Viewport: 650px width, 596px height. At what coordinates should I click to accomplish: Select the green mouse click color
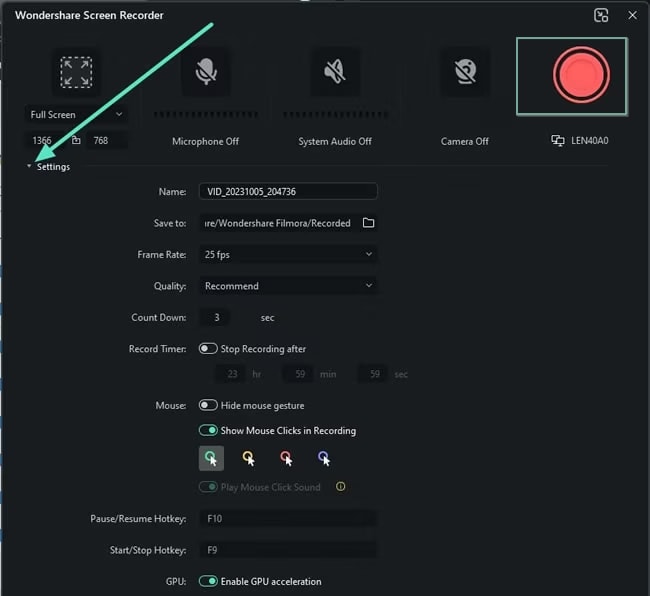coord(211,458)
